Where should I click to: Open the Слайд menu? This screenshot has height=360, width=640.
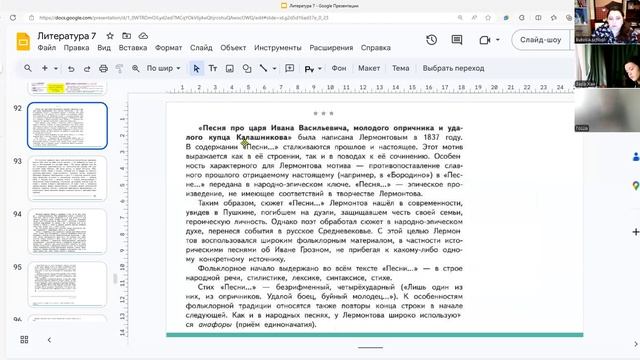[201, 48]
